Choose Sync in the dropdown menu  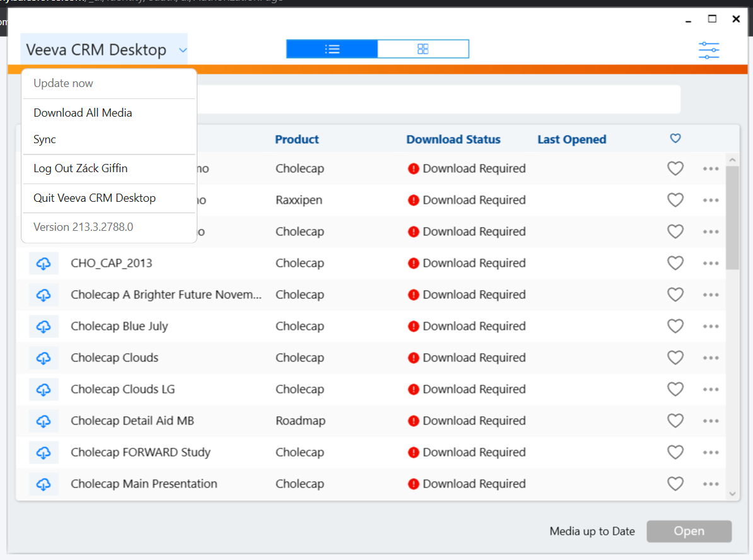pyautogui.click(x=45, y=139)
